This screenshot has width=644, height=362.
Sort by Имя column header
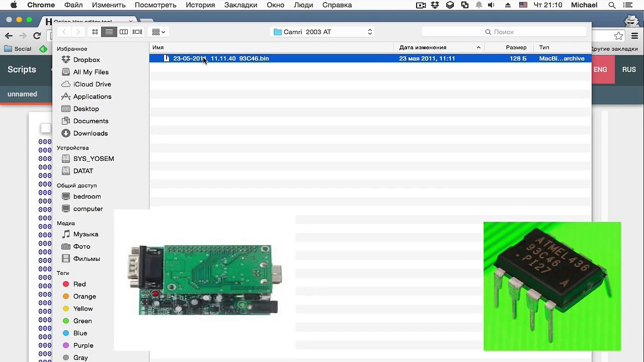pyautogui.click(x=271, y=47)
